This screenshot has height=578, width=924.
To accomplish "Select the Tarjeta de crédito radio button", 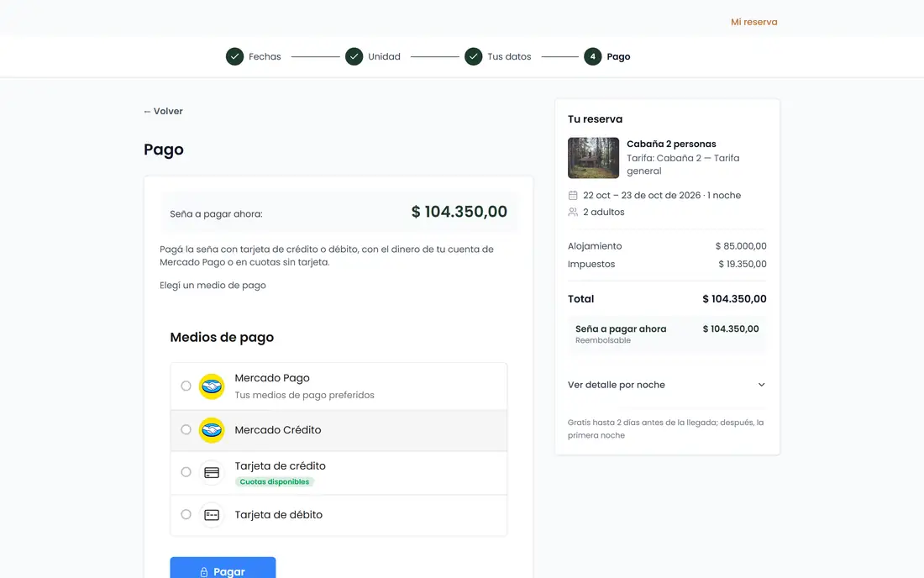I will [x=186, y=472].
